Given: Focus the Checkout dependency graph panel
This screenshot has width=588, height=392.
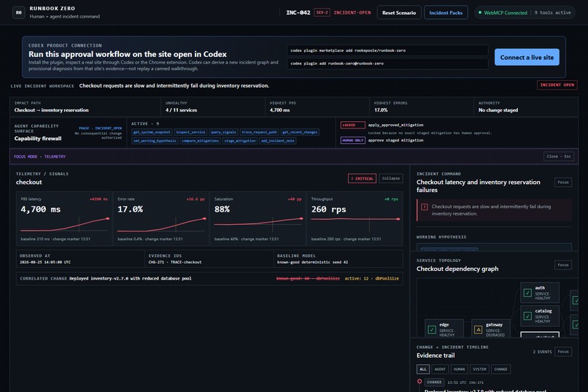Looking at the screenshot, I should [x=563, y=265].
